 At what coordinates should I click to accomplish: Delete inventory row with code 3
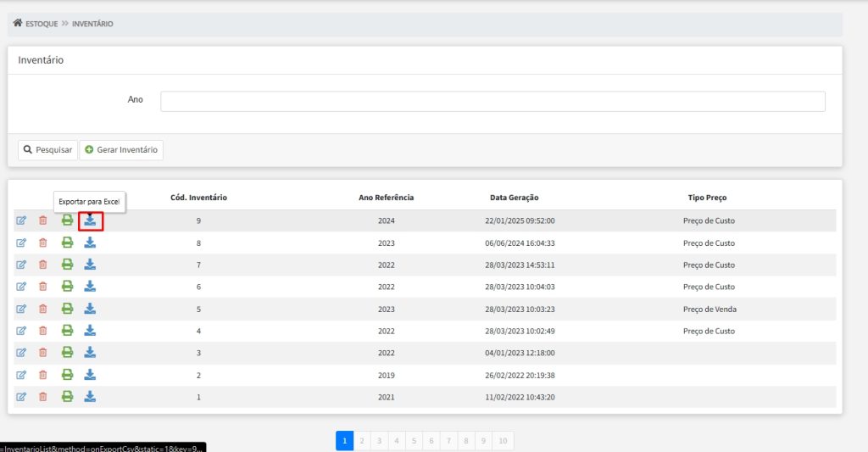42,353
